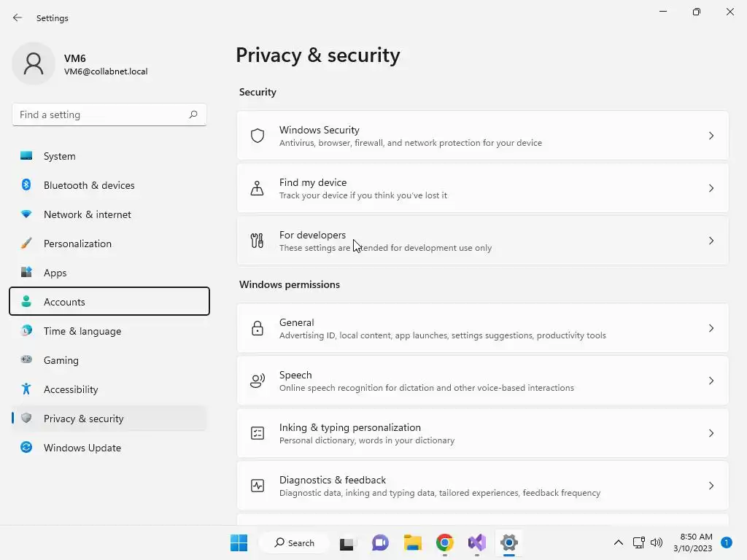Viewport: 747px width, 560px height.
Task: Open the Windows Start menu
Action: tap(239, 542)
